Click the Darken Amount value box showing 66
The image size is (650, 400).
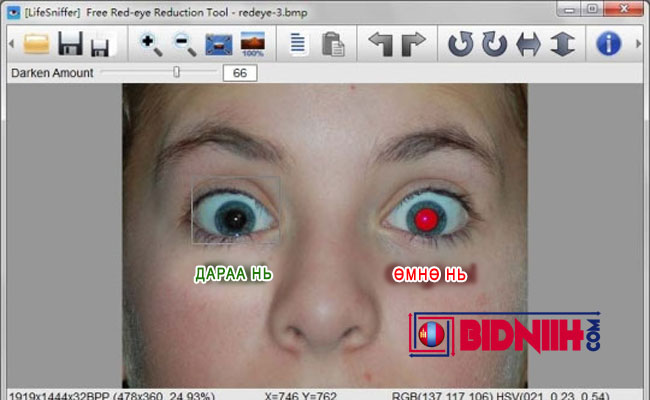240,73
